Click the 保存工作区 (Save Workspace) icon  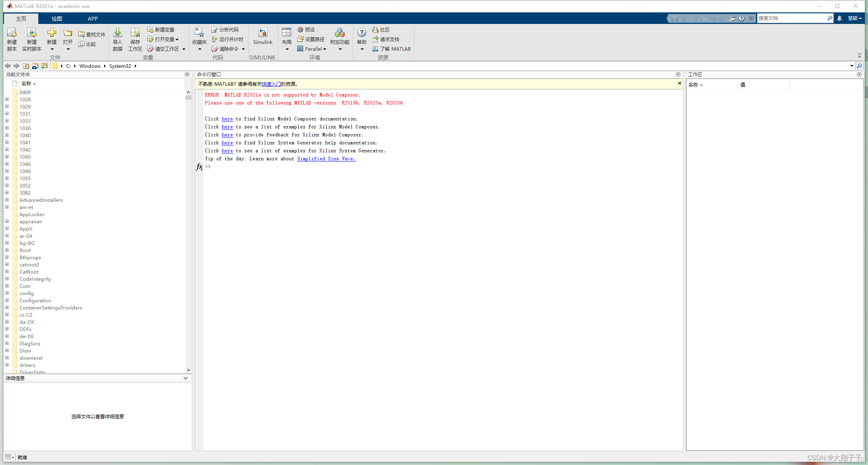point(135,39)
